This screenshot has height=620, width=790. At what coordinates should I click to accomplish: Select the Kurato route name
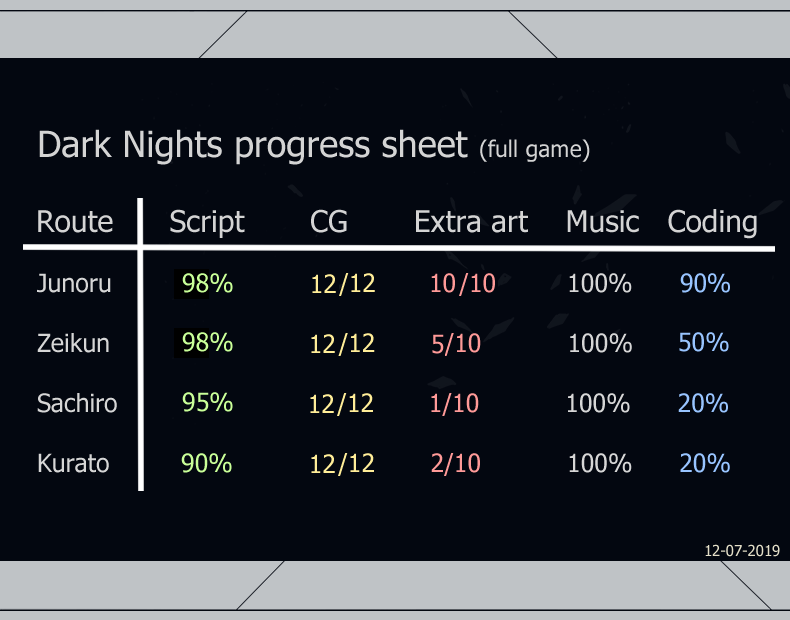[73, 464]
